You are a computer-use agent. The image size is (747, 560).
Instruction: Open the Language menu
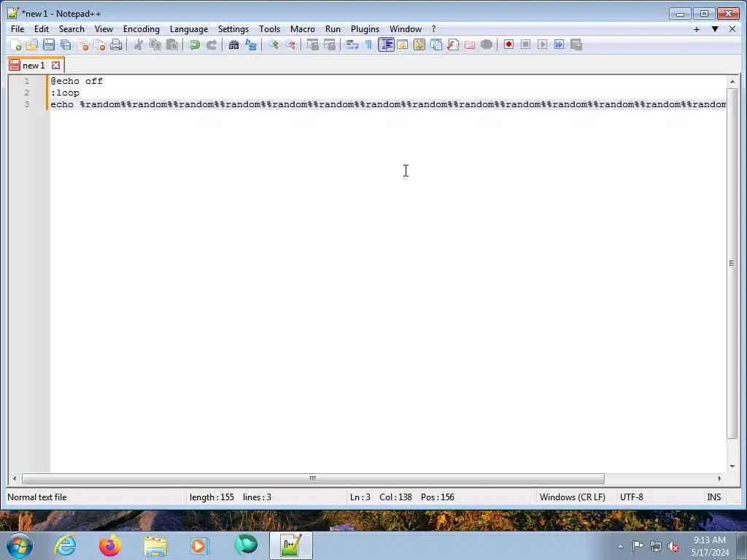pos(189,29)
